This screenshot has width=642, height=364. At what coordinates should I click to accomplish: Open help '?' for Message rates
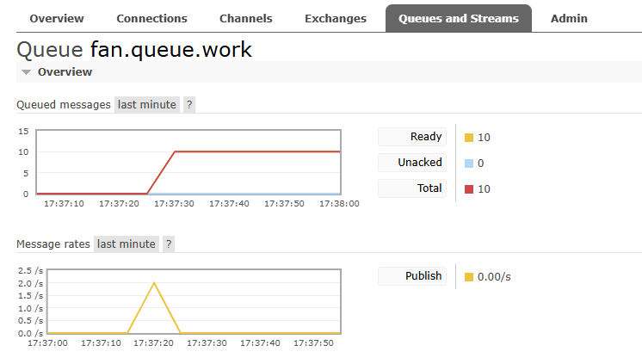point(169,244)
